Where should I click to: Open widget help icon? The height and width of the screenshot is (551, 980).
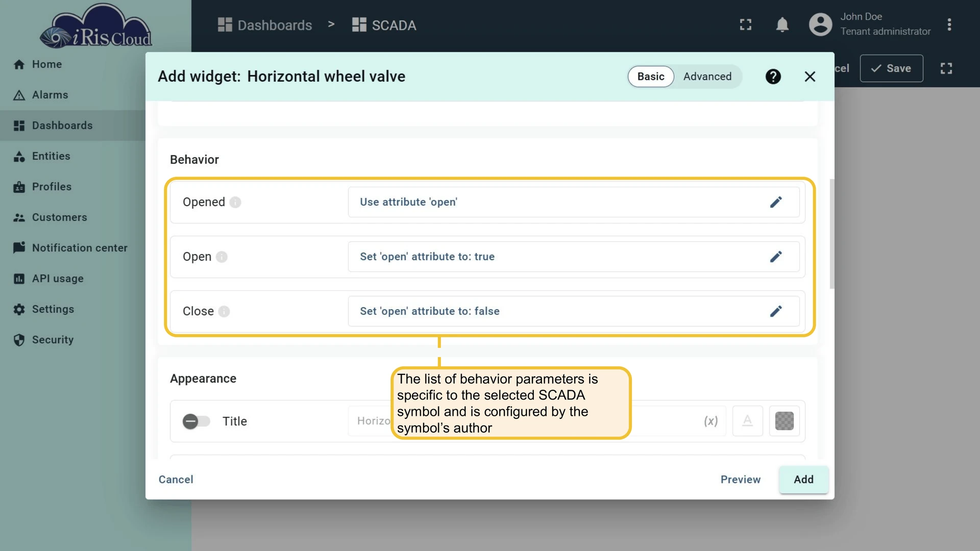[773, 77]
